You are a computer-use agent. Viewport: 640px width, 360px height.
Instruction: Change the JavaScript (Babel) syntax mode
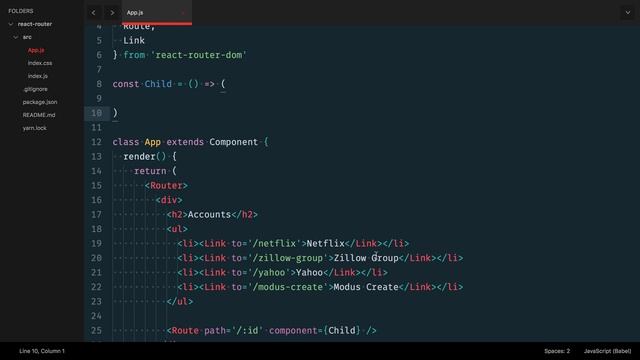(607, 351)
